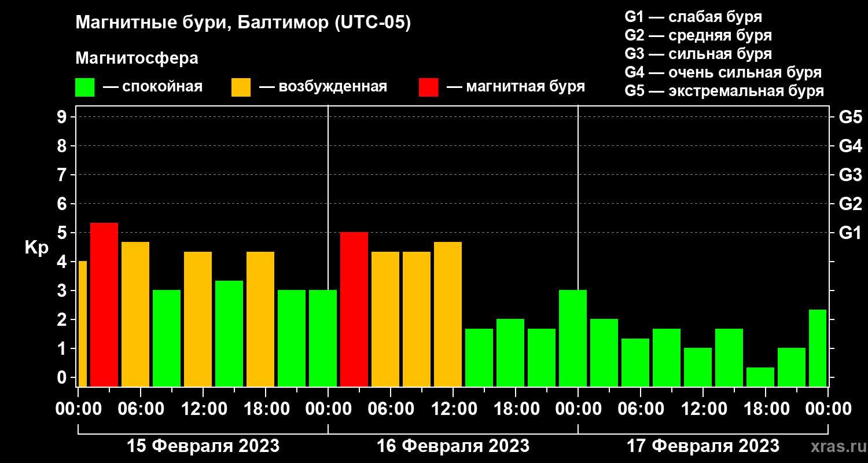Click the shortest green bar at 18:00 17 February

pyautogui.click(x=760, y=377)
